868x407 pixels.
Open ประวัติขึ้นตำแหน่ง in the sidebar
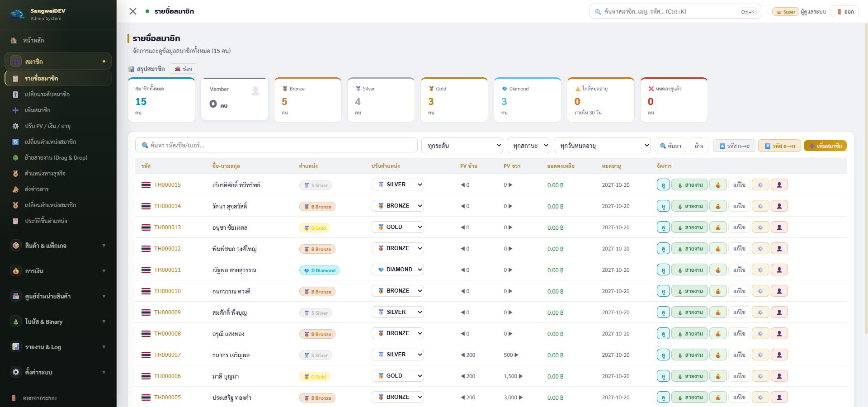click(x=58, y=221)
